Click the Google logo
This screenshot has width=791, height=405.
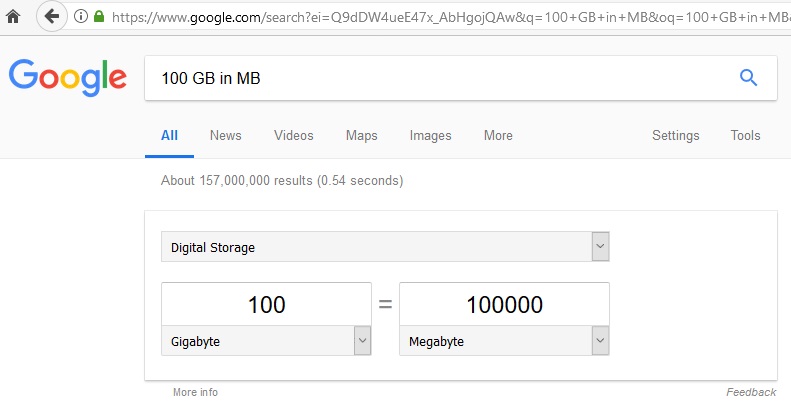tap(68, 78)
